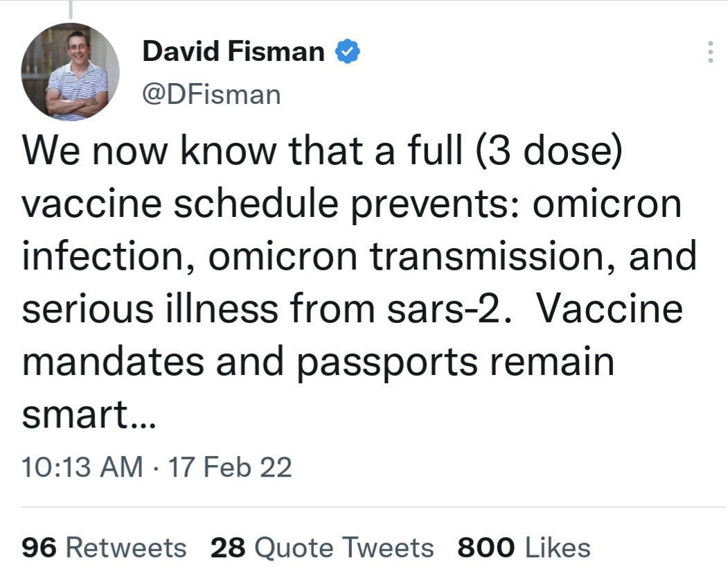Open David Fisman's profile picture
The width and height of the screenshot is (728, 587).
(70, 71)
